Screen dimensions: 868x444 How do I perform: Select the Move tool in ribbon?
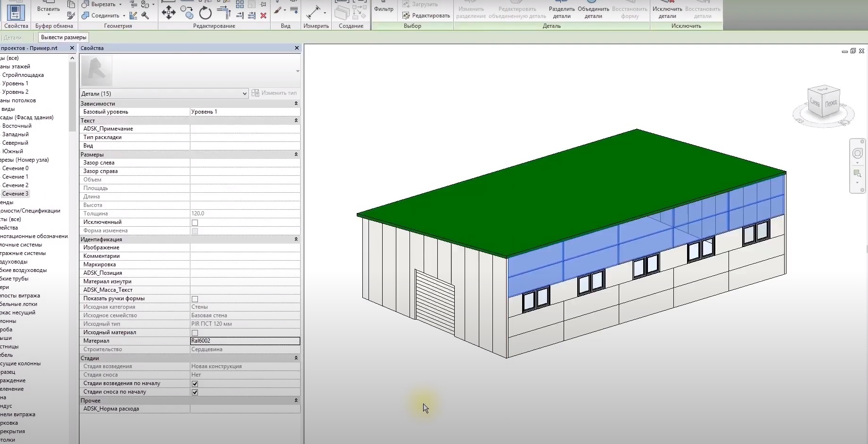pyautogui.click(x=168, y=13)
